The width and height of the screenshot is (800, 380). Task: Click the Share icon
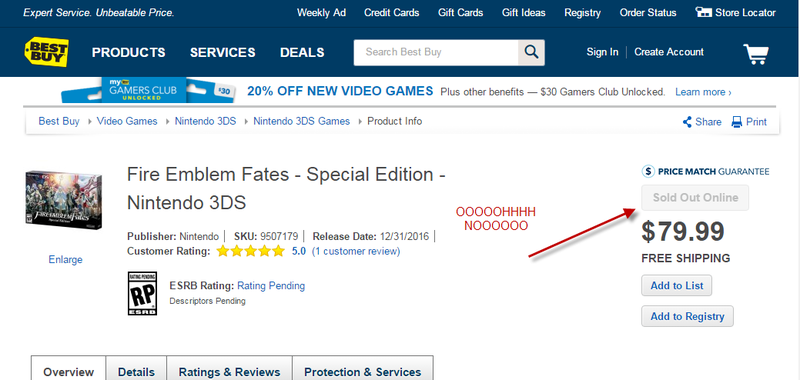(x=687, y=122)
